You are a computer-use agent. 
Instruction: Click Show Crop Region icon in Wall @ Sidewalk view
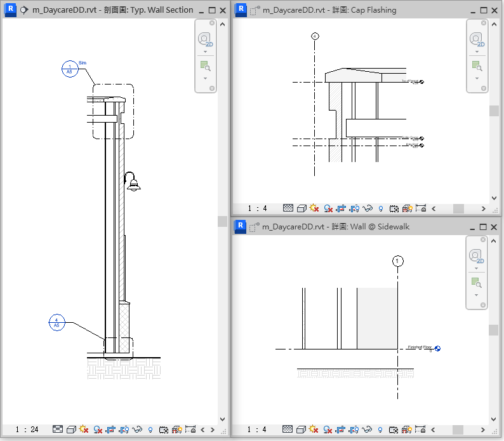coord(354,429)
